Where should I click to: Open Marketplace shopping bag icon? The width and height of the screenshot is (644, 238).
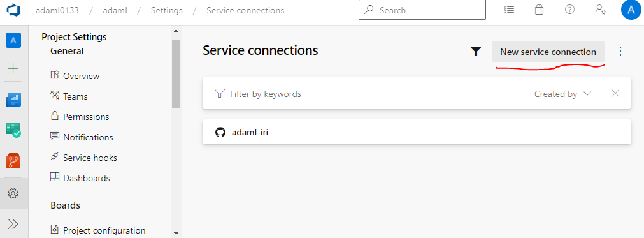click(540, 10)
